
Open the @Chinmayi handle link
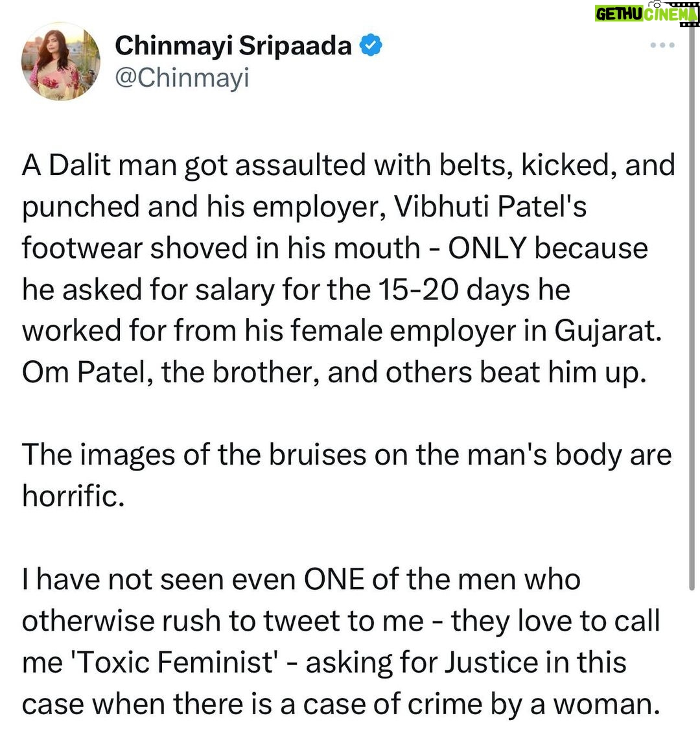[x=182, y=78]
